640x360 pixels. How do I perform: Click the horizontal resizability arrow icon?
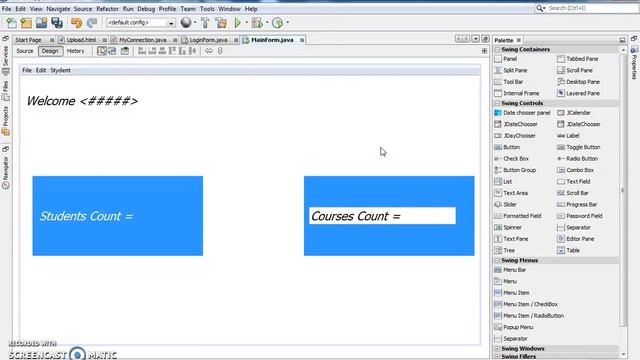coord(209,51)
